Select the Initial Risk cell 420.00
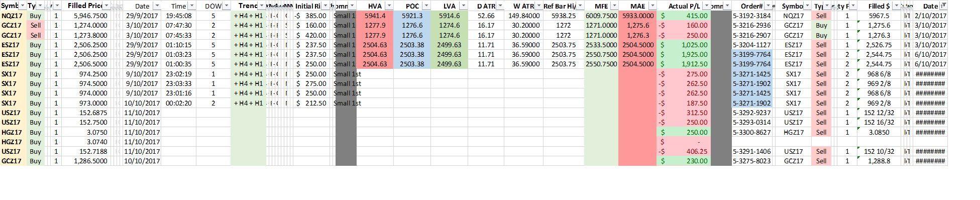This screenshot has height=200, width=980. pos(311,35)
